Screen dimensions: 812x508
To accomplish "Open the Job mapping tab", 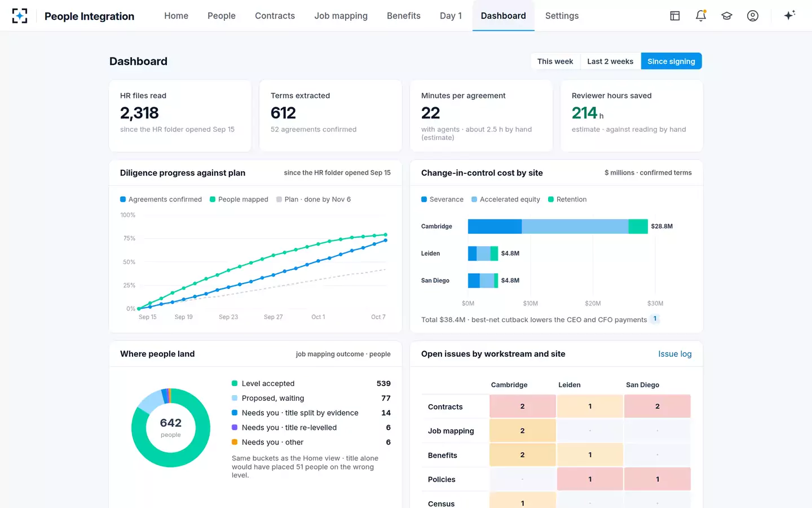I will pos(341,16).
